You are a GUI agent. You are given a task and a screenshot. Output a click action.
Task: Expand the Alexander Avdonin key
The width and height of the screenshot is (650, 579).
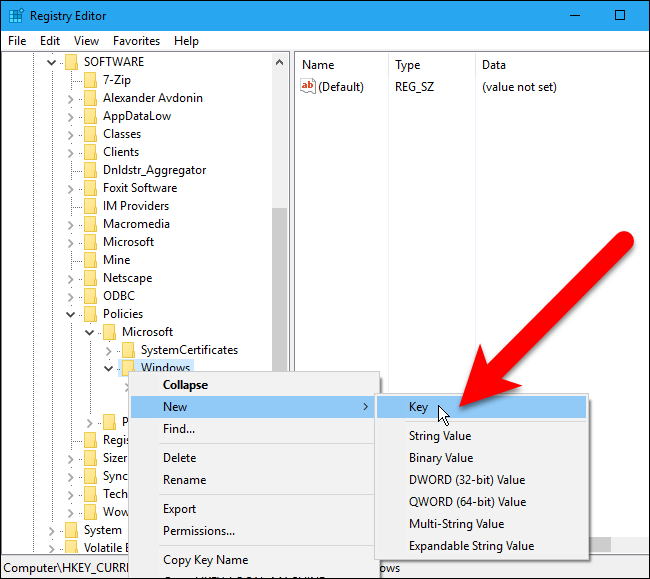(70, 99)
